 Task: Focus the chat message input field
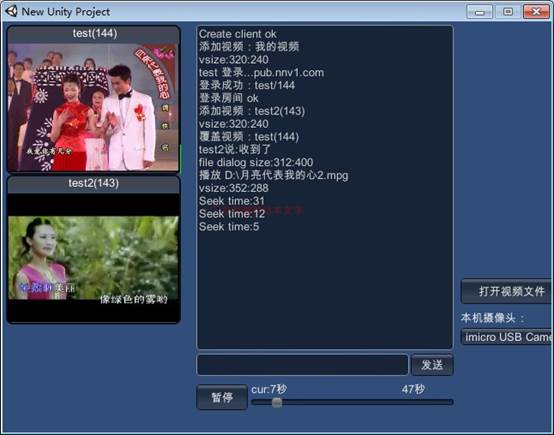pos(302,365)
